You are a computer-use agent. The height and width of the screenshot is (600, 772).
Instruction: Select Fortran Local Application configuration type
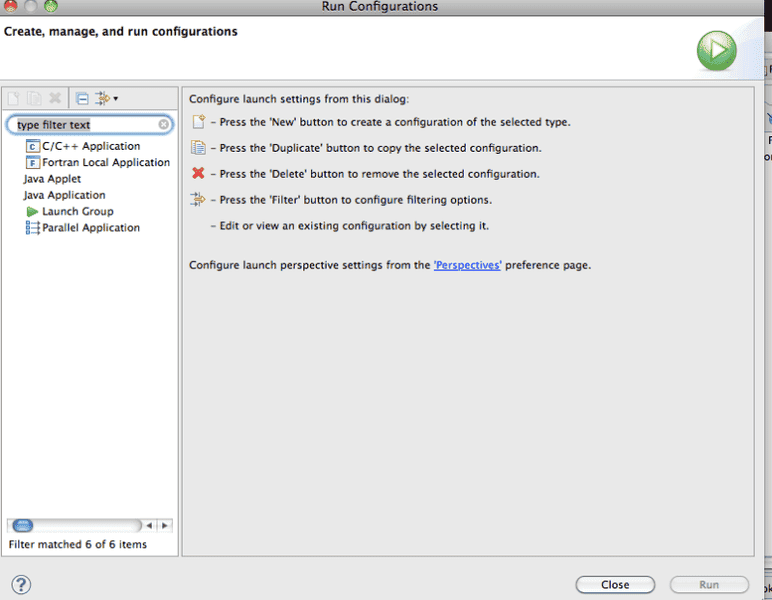105,162
